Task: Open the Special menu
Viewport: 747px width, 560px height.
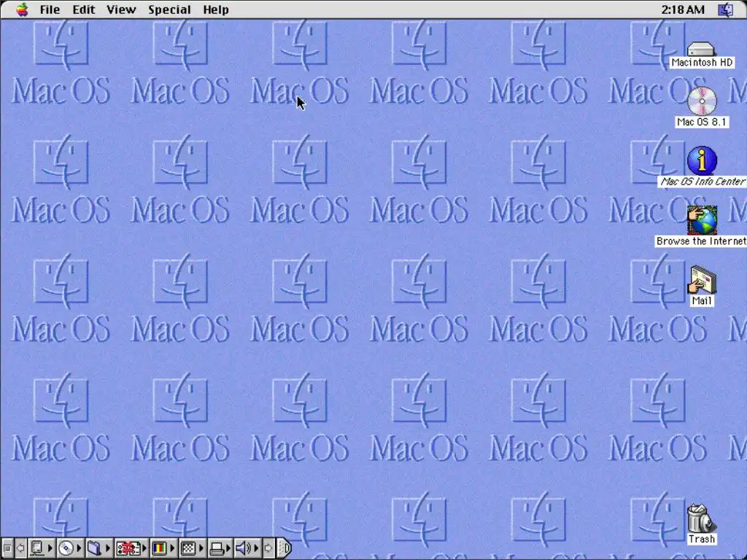Action: (169, 9)
